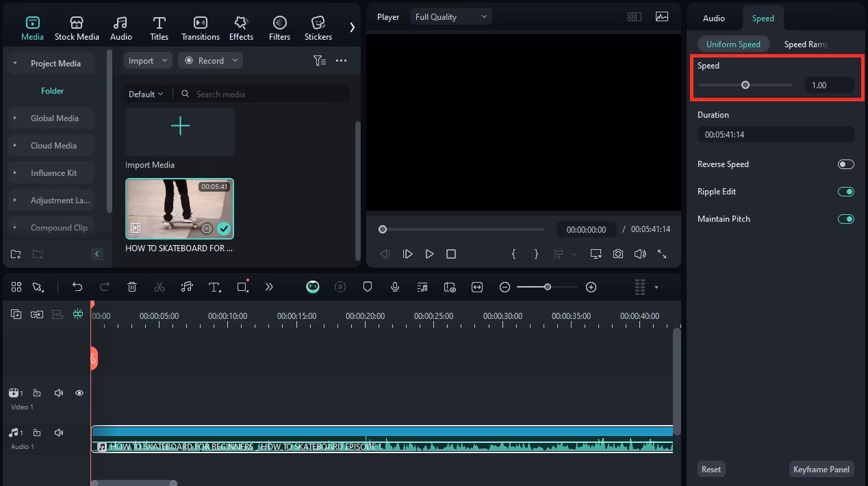Click the Speed slider handle
The width and height of the screenshot is (868, 486).
pyautogui.click(x=745, y=86)
